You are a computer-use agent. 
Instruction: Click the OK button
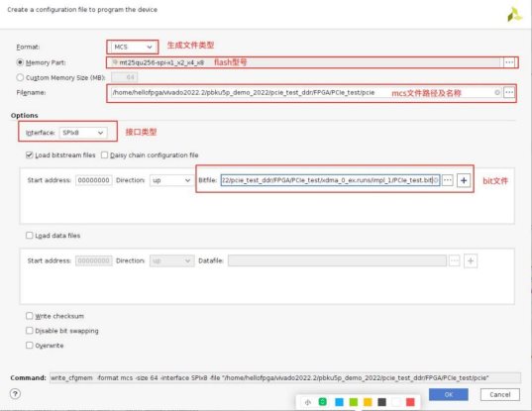[449, 394]
